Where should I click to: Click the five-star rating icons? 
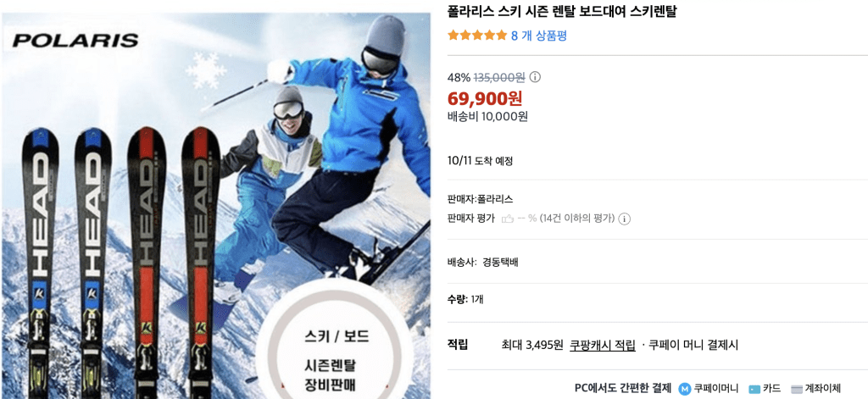point(477,36)
